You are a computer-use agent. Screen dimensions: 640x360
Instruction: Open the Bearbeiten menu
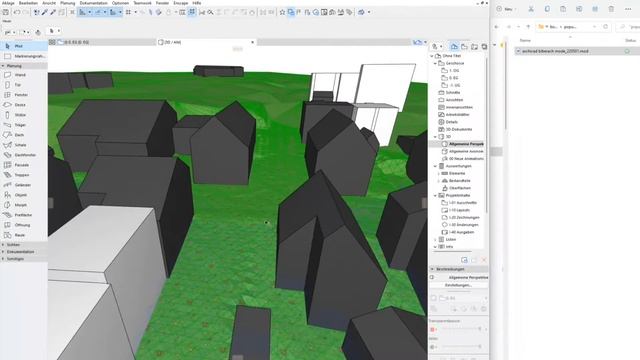28,3
